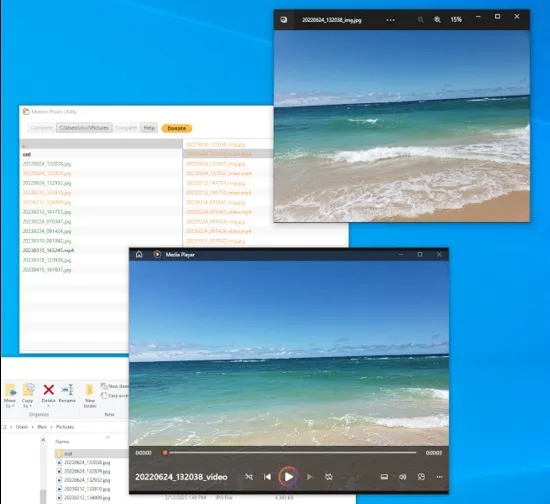The height and width of the screenshot is (504, 550).
Task: Open Media Player home icon
Action: pyautogui.click(x=139, y=254)
